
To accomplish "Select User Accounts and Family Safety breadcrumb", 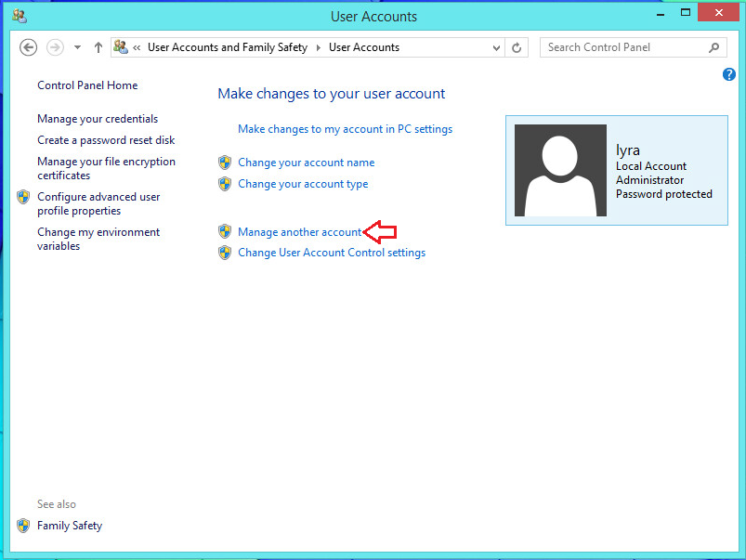I will tap(227, 47).
